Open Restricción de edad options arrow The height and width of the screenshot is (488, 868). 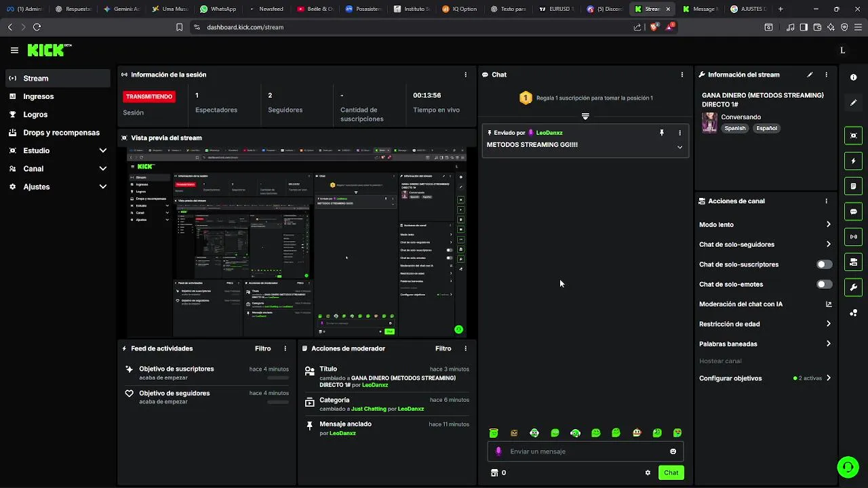pos(828,324)
